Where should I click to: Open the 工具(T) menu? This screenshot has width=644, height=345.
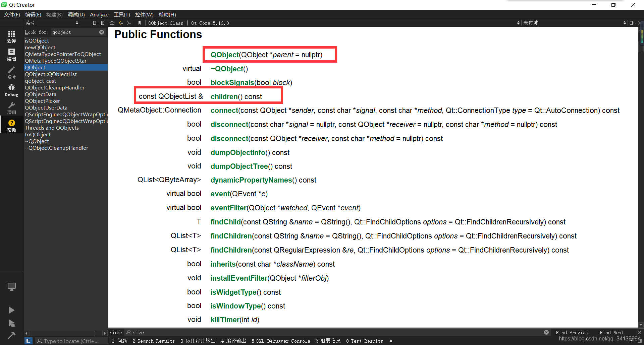(x=122, y=15)
